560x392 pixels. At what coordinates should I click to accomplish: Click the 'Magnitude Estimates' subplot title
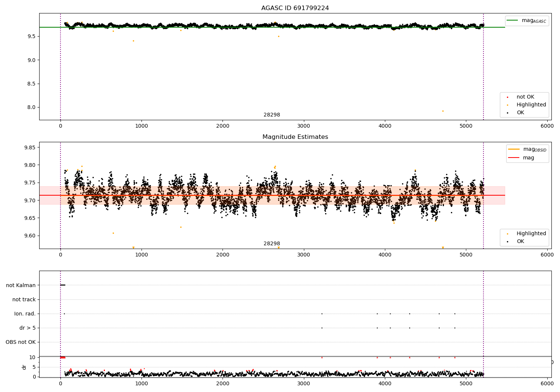tap(295, 137)
